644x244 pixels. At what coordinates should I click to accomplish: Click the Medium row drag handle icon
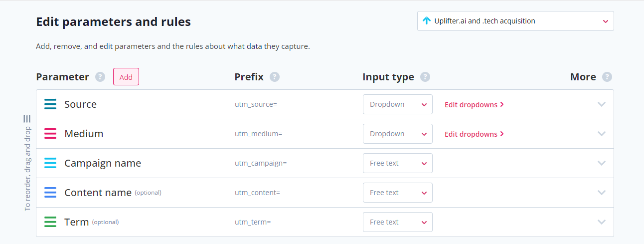pos(50,134)
